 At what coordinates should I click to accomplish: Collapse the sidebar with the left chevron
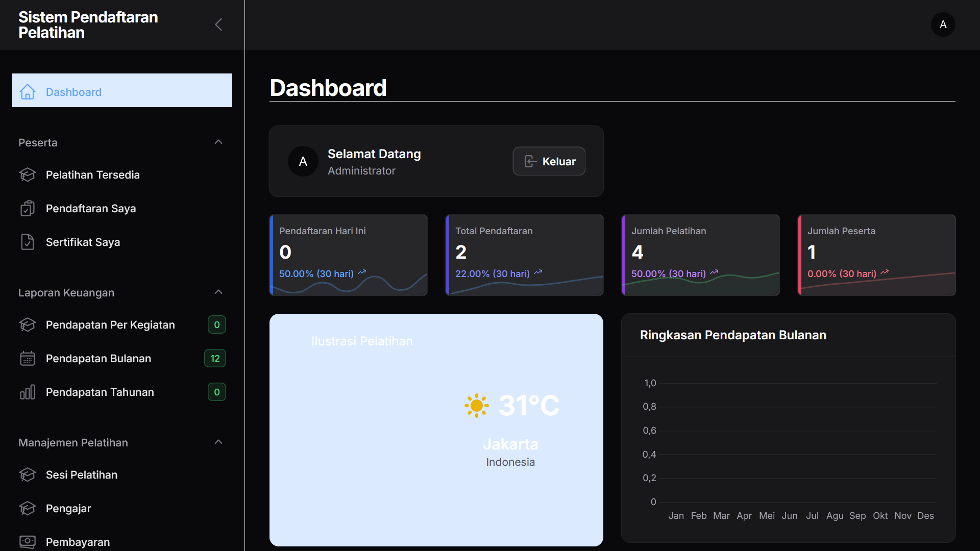point(218,24)
